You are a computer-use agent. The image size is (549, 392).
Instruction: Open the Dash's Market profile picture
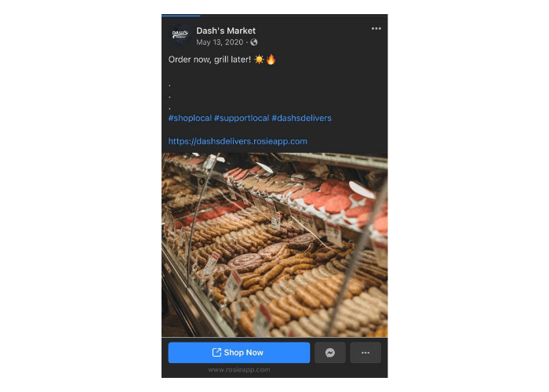[x=180, y=34]
